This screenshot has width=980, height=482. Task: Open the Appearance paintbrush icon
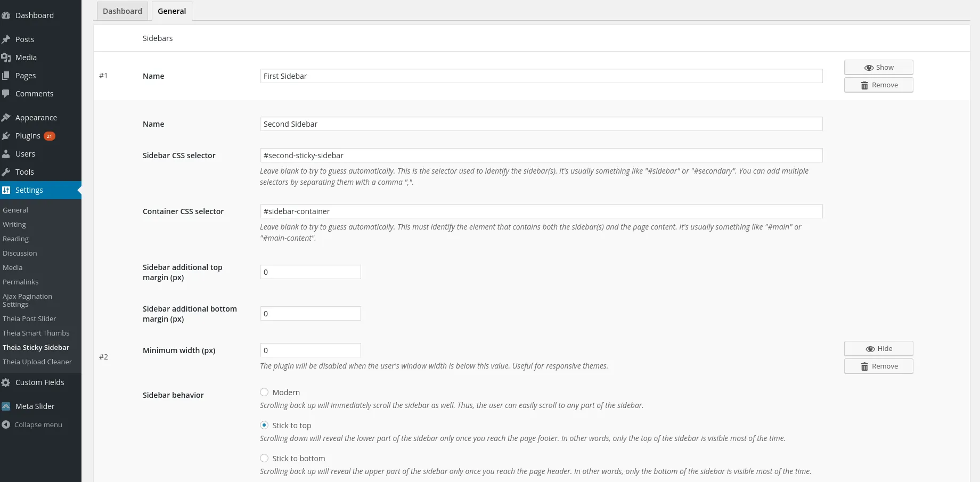pos(6,118)
